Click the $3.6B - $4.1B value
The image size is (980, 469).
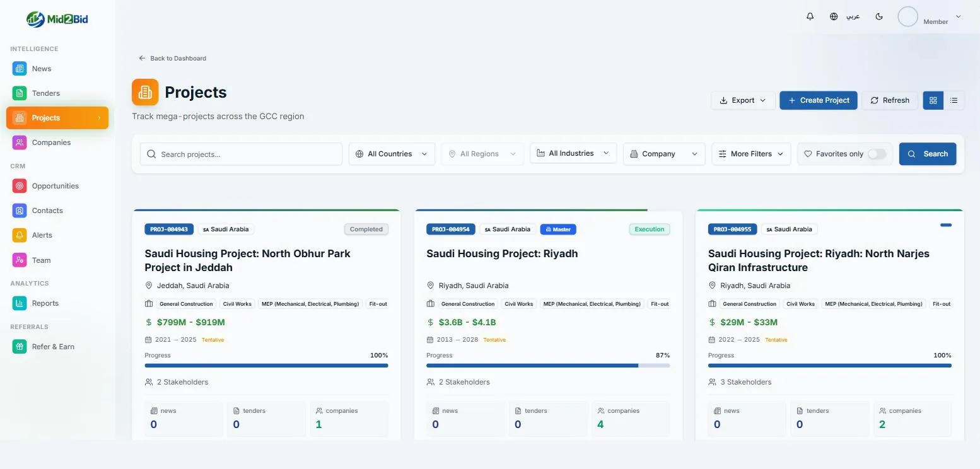click(x=467, y=322)
